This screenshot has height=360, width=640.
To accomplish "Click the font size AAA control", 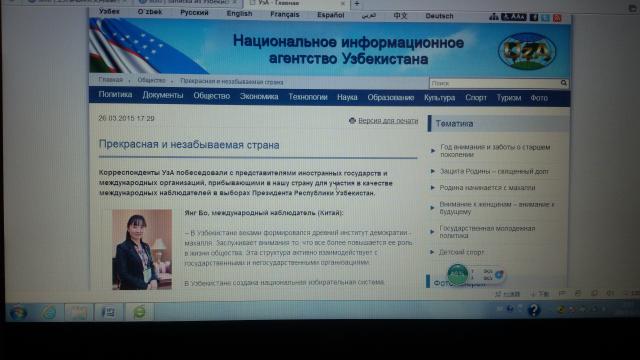I will [x=514, y=17].
